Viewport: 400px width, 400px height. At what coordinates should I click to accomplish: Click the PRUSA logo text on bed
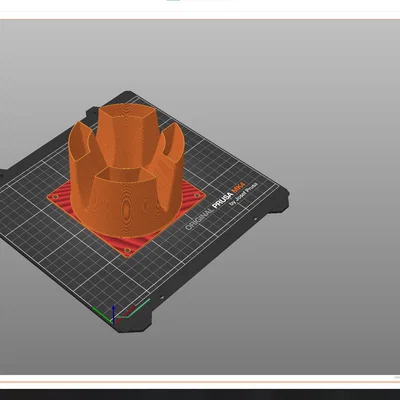tap(222, 200)
